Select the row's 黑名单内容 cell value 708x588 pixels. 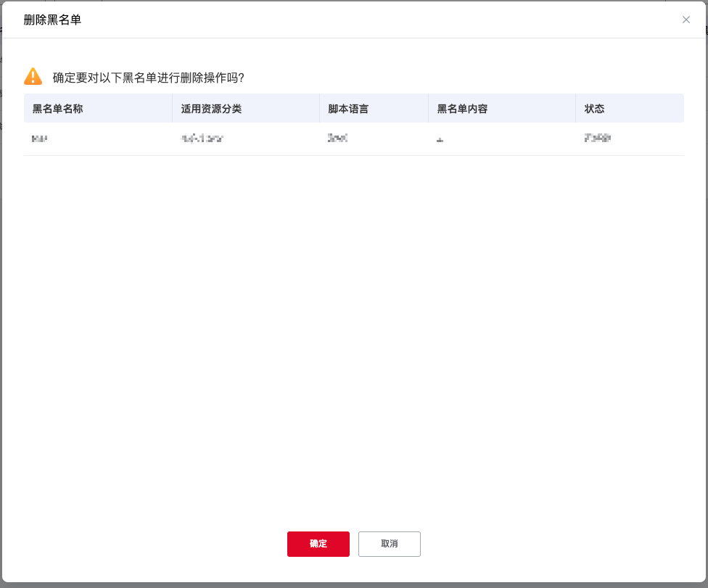click(x=440, y=139)
